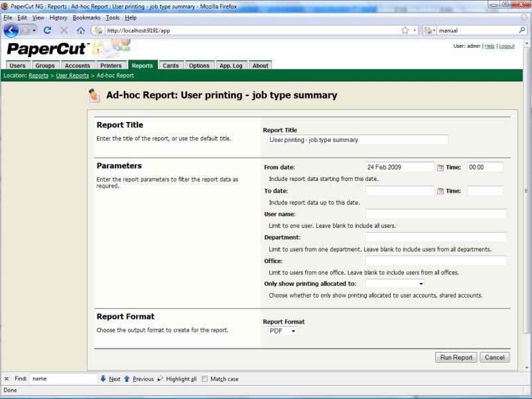
Task: Open the View menu
Action: [x=38, y=18]
